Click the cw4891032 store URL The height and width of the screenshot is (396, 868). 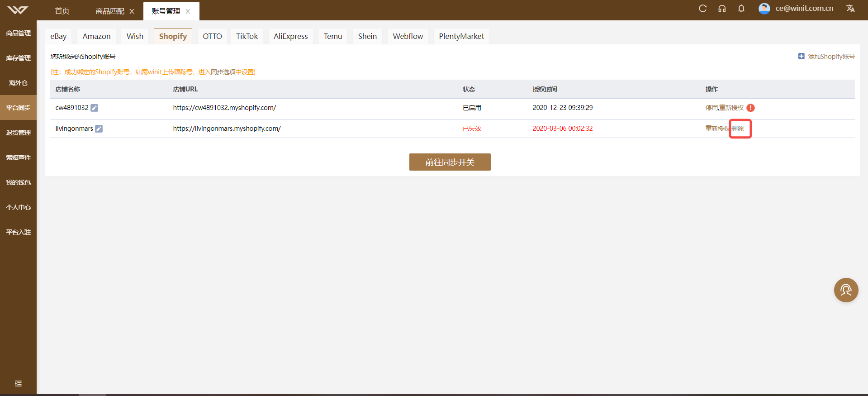pyautogui.click(x=224, y=108)
